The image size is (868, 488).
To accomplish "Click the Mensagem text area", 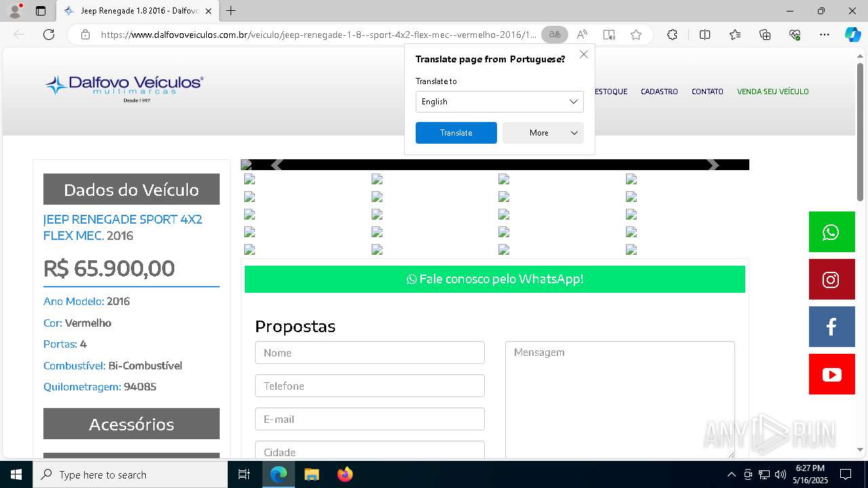I will (620, 400).
